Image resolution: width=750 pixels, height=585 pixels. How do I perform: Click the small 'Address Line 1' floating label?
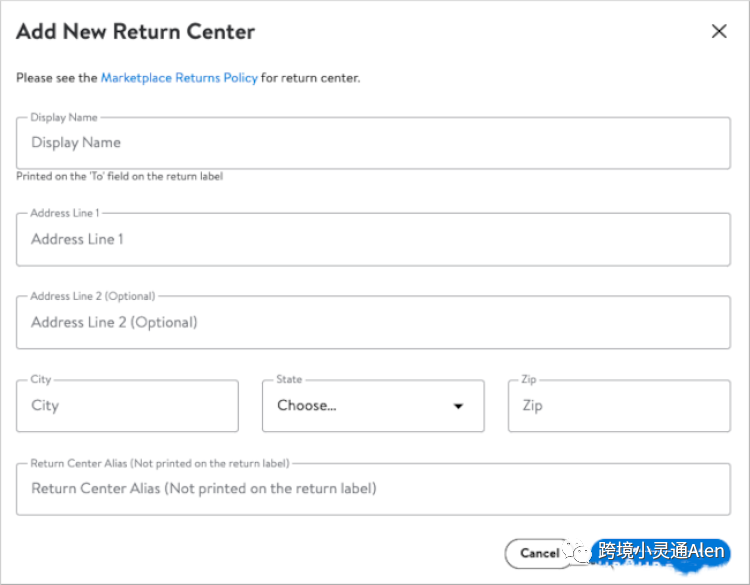[x=64, y=213]
